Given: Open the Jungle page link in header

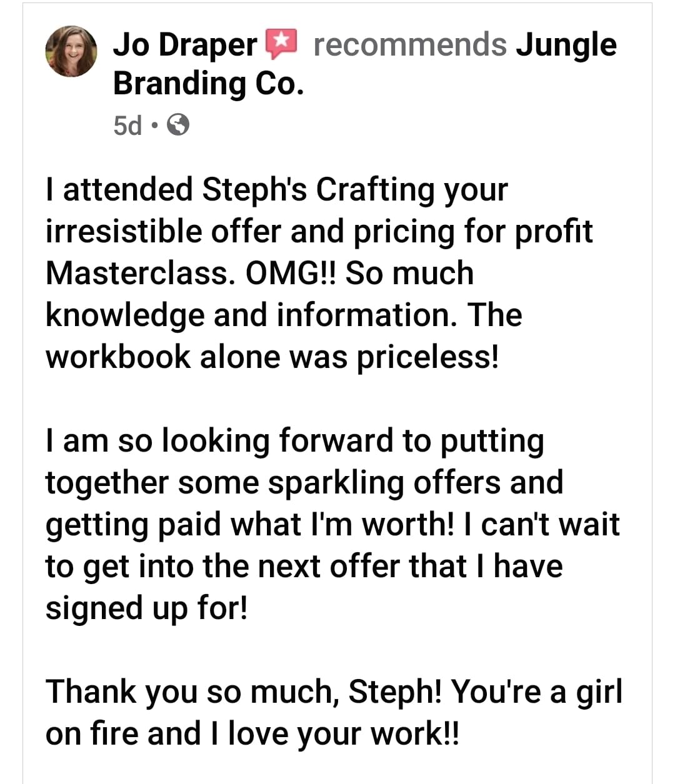Looking at the screenshot, I should coord(566,46).
